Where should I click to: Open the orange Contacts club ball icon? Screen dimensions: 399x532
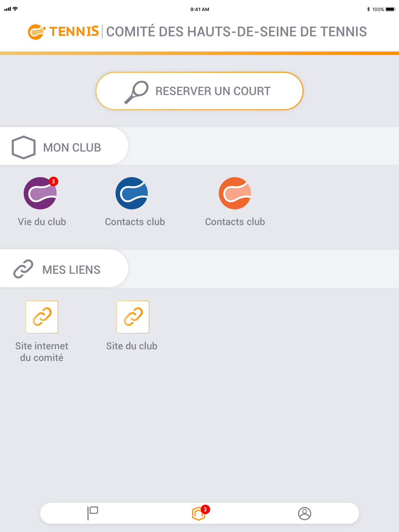point(235,193)
